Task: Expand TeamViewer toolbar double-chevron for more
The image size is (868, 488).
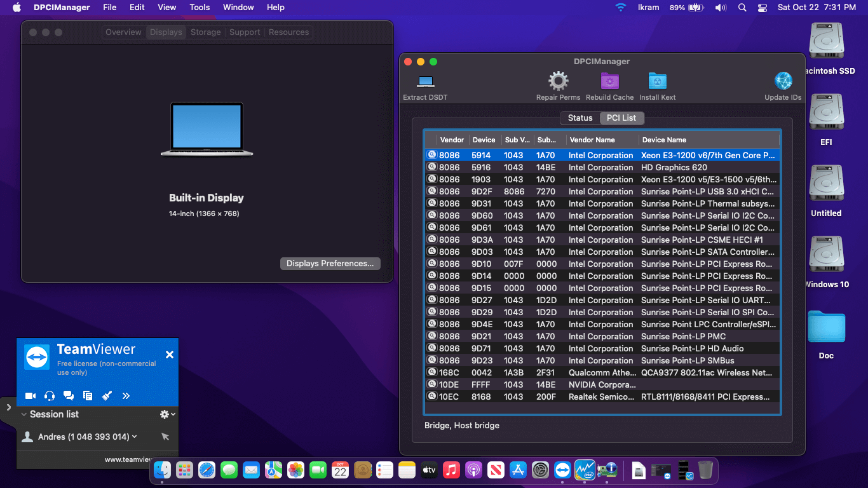Action: (126, 396)
